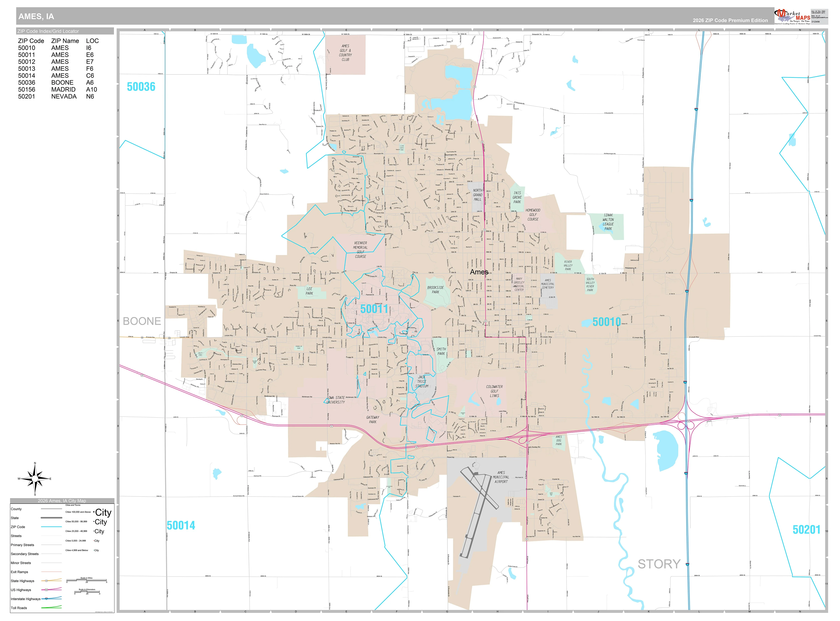Click "Minor Streets" in the legend
The height and width of the screenshot is (621, 840).
pos(21,563)
